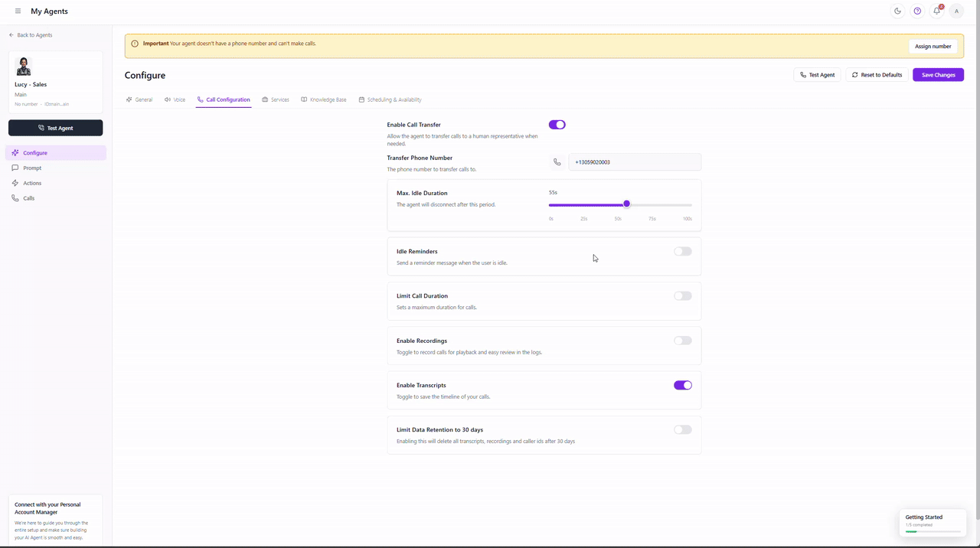Enable the Limit Call Duration toggle
The width and height of the screenshot is (980, 548).
coord(682,296)
